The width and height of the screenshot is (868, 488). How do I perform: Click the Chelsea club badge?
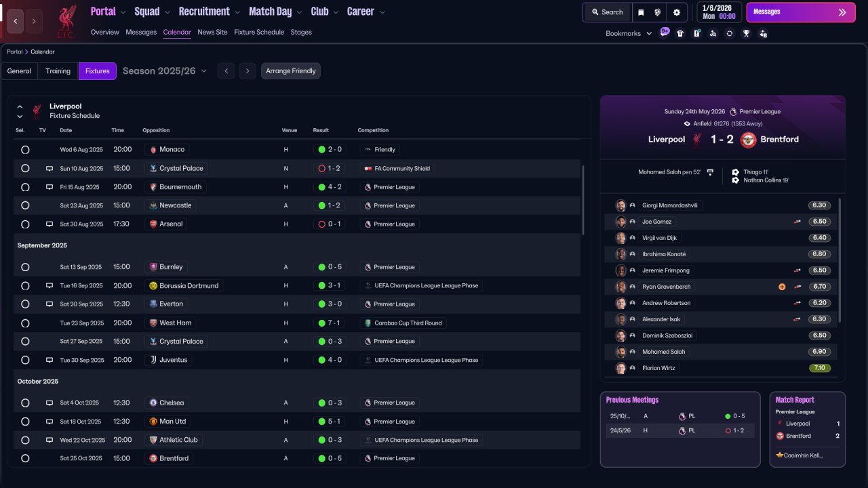point(153,403)
